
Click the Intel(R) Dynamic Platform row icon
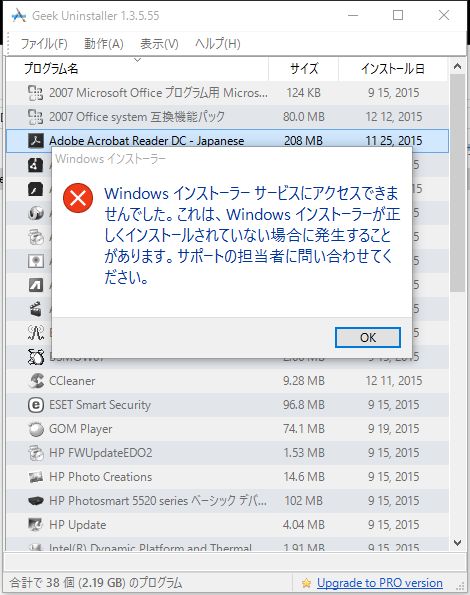[36, 547]
